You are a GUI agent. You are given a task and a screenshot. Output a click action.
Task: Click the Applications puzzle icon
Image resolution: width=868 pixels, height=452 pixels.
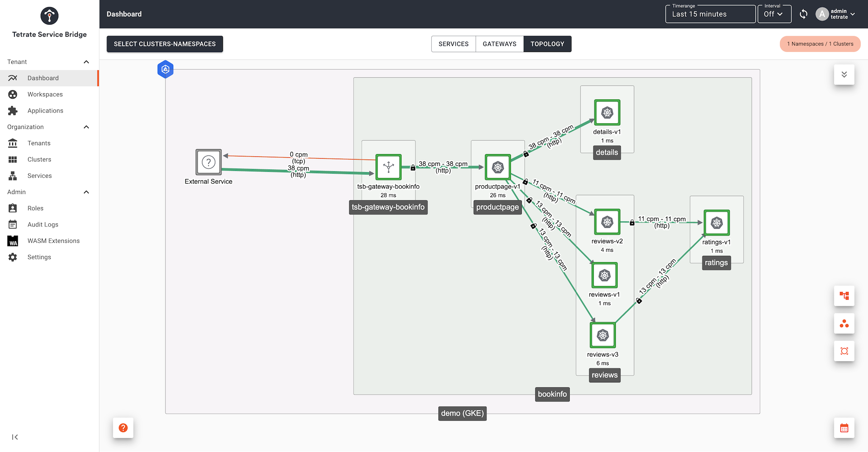(x=13, y=111)
